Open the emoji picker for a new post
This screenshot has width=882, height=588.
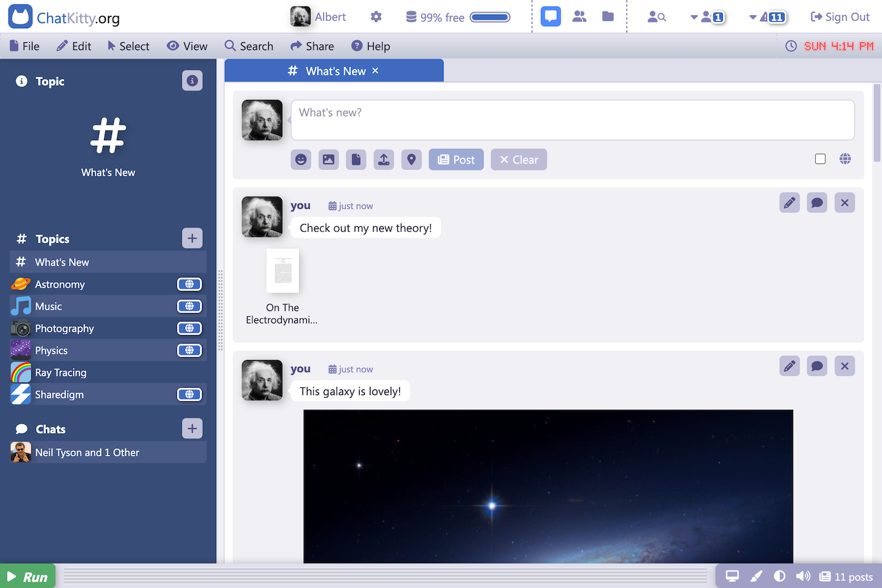[301, 159]
